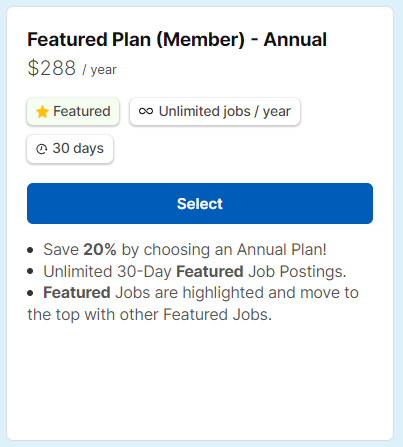The image size is (403, 447).
Task: Click the Unlimited jobs / year badge
Action: coord(215,111)
